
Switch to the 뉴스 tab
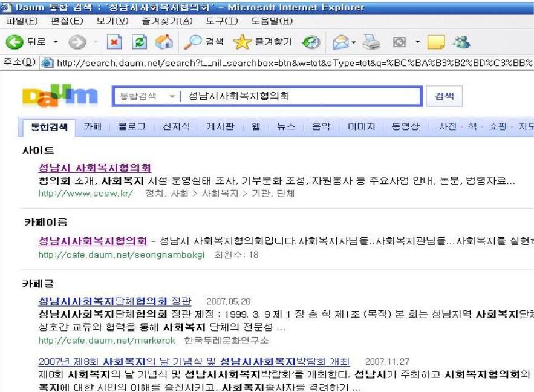[x=286, y=126]
